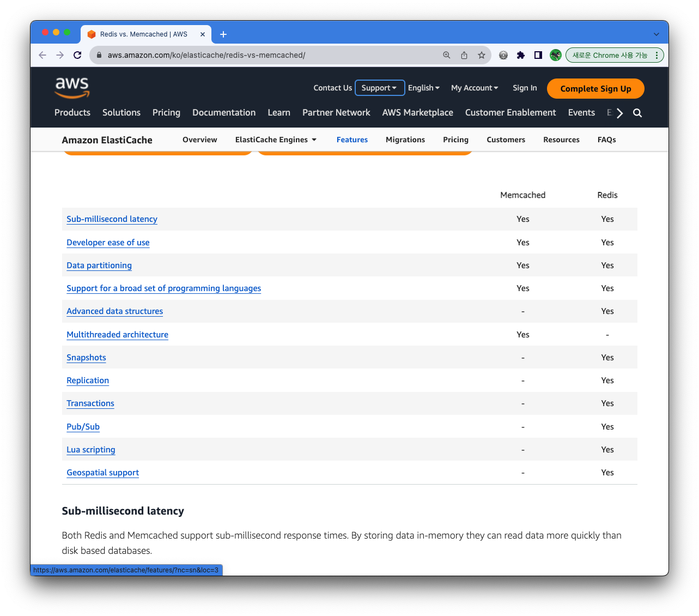
Task: Click the Complete Sign Up button
Action: [595, 89]
